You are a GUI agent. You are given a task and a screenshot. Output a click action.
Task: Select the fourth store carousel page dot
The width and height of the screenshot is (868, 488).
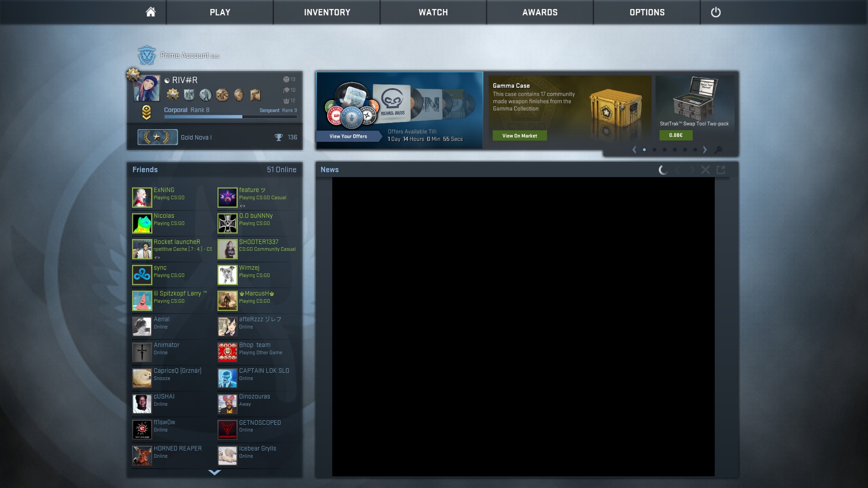pos(675,150)
